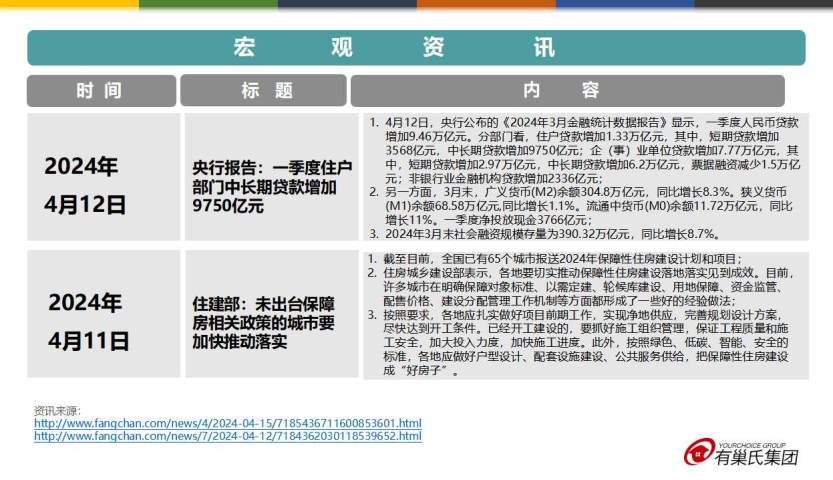Click the 有巢氏集团 red logo icon
Image resolution: width=833 pixels, height=480 pixels.
[699, 452]
